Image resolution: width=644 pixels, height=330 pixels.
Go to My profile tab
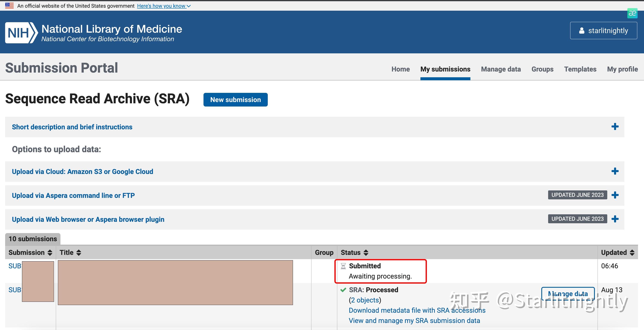[622, 69]
